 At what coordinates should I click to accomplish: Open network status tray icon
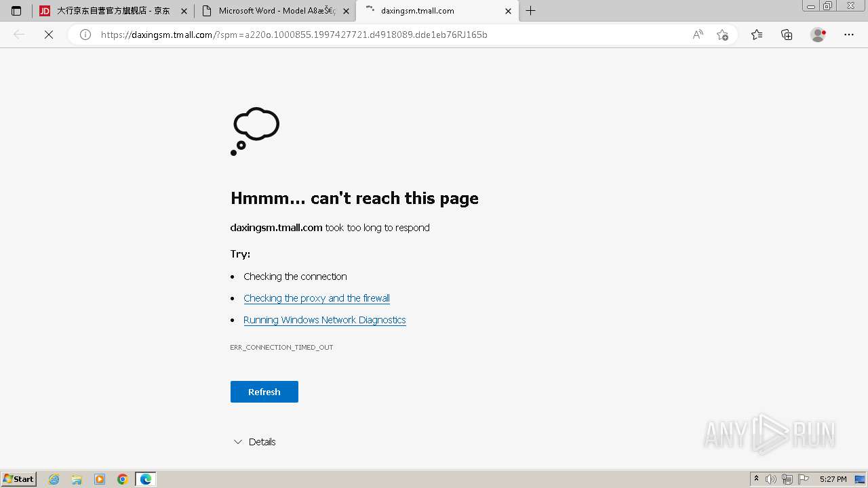click(x=787, y=479)
